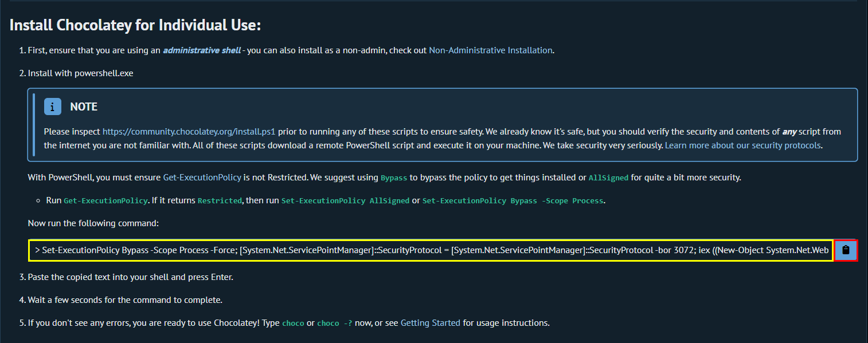
Task: Click the italic 'any' word in the note
Action: pyautogui.click(x=789, y=131)
